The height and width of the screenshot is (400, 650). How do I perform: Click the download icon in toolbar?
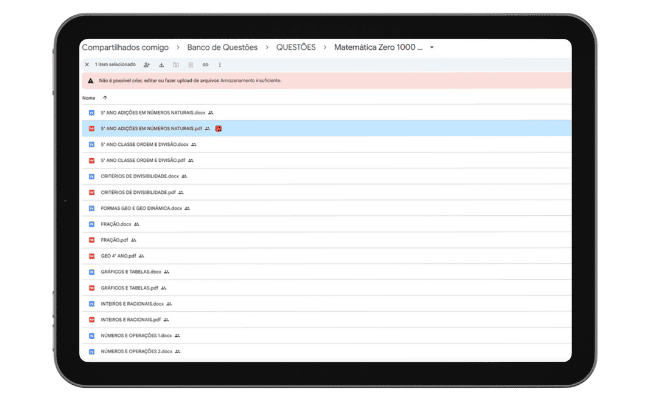pos(162,64)
